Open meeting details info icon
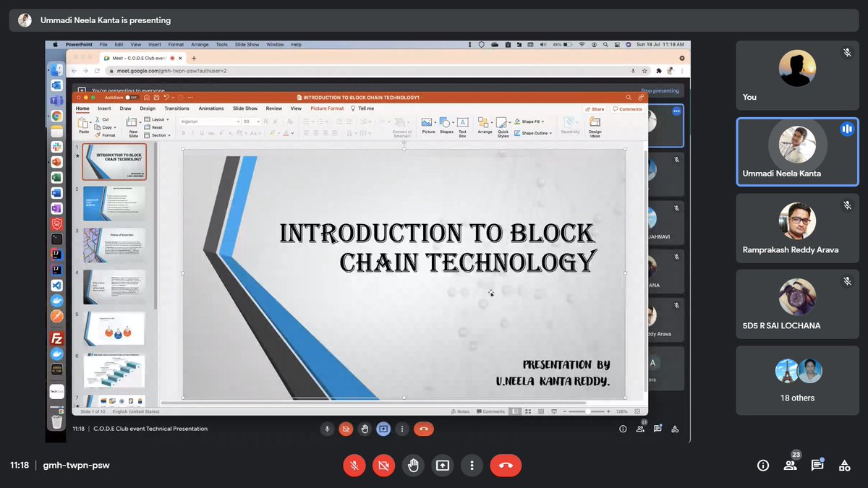Screen dimensions: 868x488 click(x=762, y=466)
